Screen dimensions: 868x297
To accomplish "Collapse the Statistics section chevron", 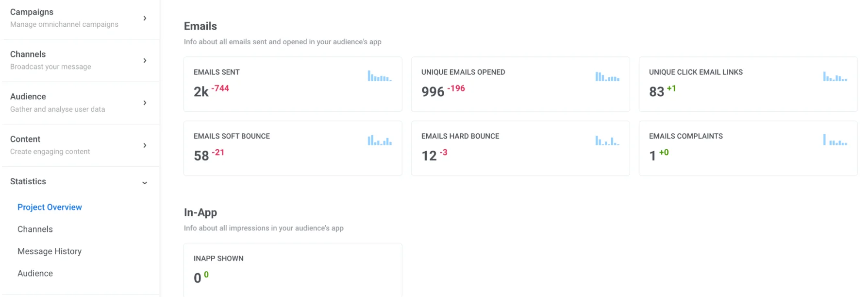I will tap(145, 183).
